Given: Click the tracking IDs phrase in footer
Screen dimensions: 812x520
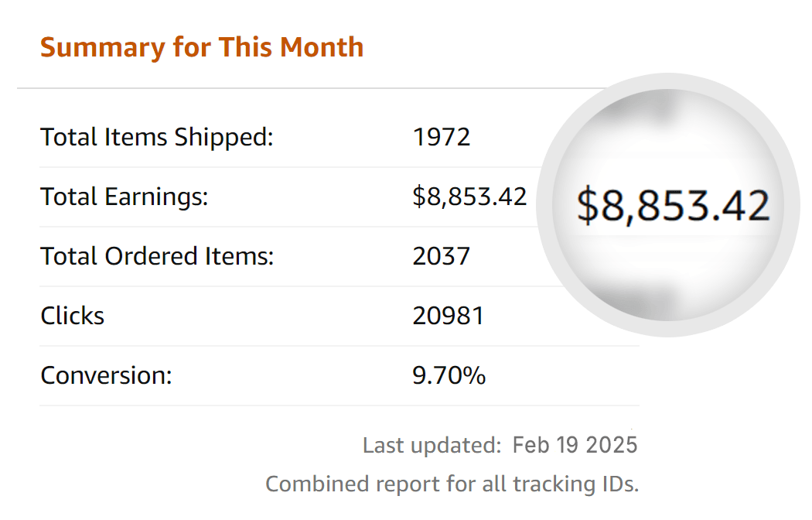Looking at the screenshot, I should [x=576, y=484].
